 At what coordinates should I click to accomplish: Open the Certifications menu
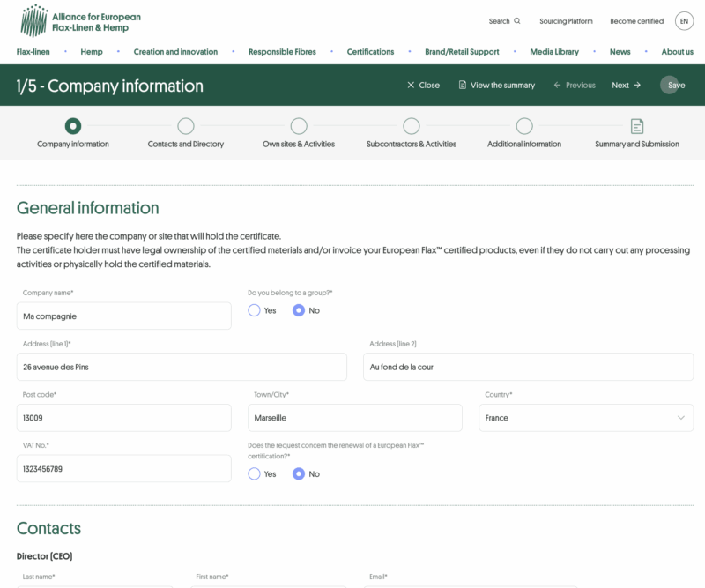click(x=370, y=52)
